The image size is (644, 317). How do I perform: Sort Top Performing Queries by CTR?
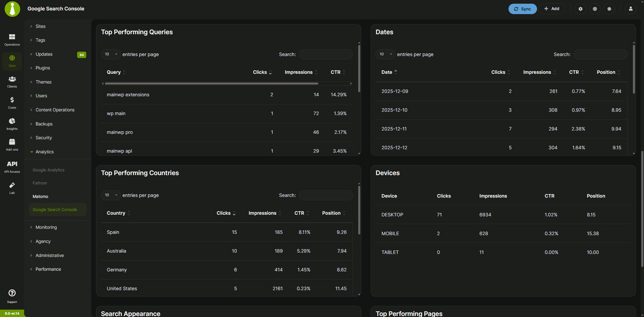pyautogui.click(x=338, y=72)
